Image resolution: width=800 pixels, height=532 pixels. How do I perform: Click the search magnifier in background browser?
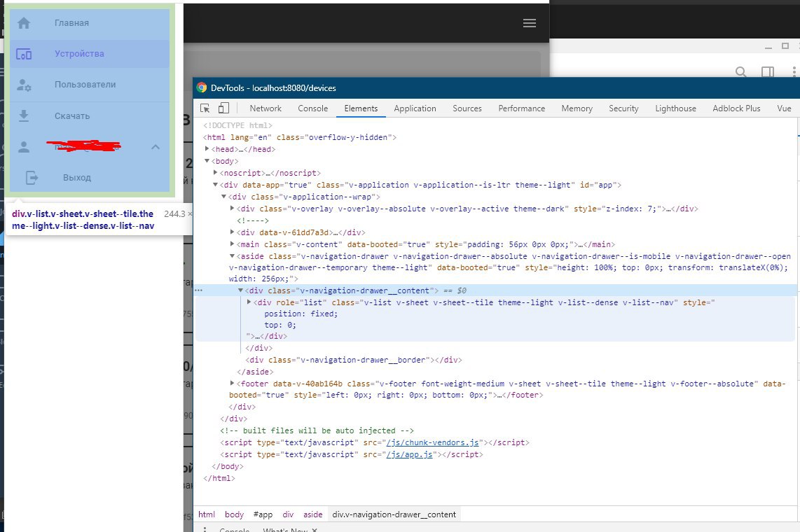pos(741,72)
